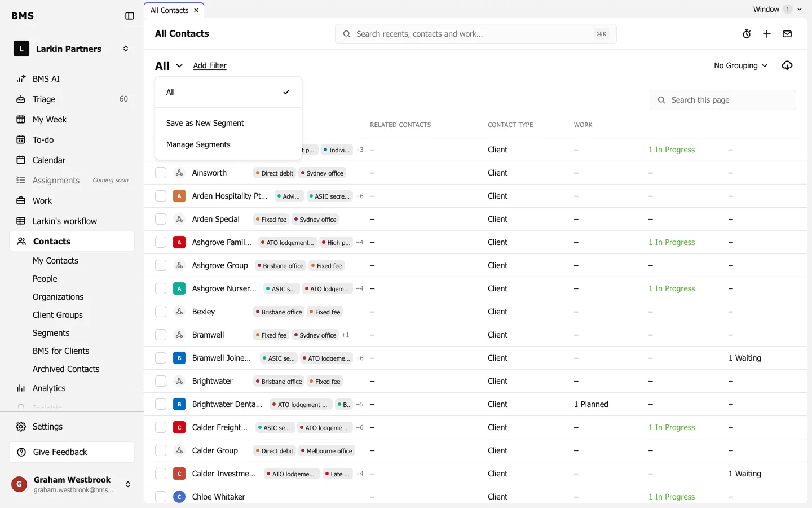Click Ashgrove Nursery green avatar
Screen dimensions: 812x508
(179, 288)
